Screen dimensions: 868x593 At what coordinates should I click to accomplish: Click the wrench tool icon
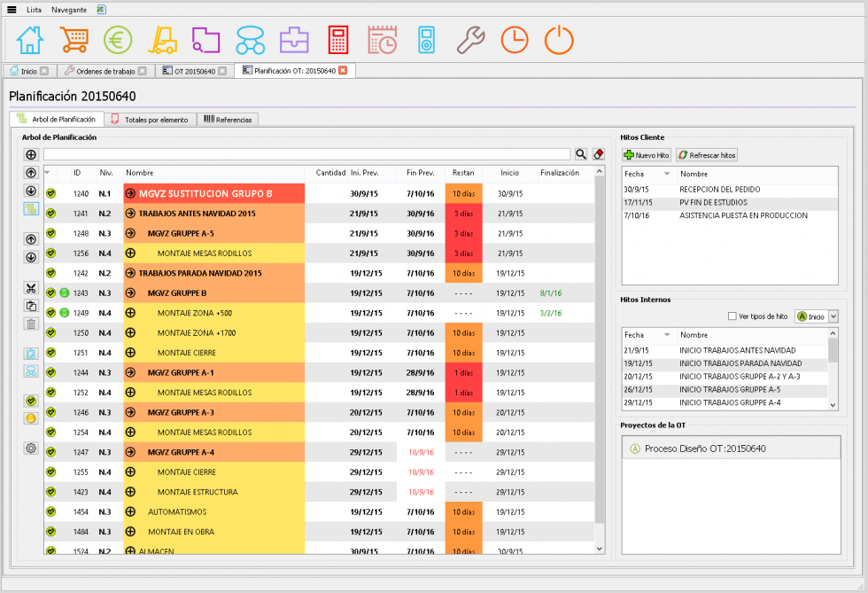470,41
